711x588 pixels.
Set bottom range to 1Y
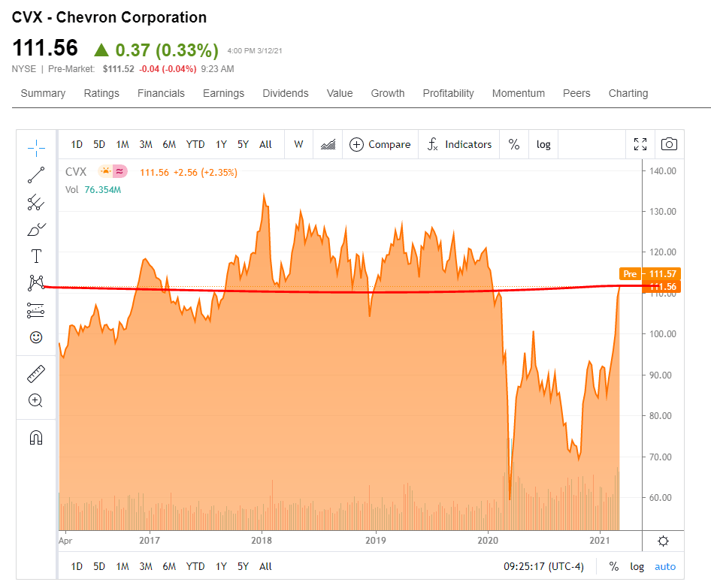221,566
